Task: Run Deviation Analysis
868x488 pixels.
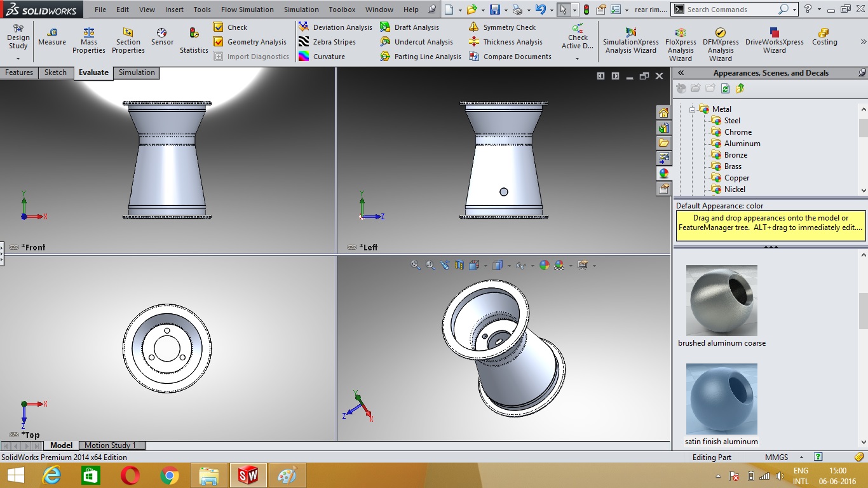Action: pyautogui.click(x=335, y=27)
